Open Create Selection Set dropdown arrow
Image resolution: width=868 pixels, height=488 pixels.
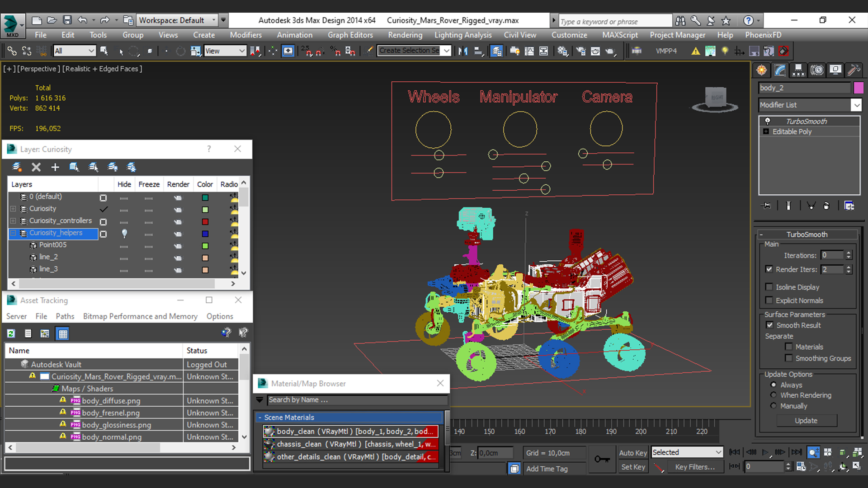tap(446, 51)
